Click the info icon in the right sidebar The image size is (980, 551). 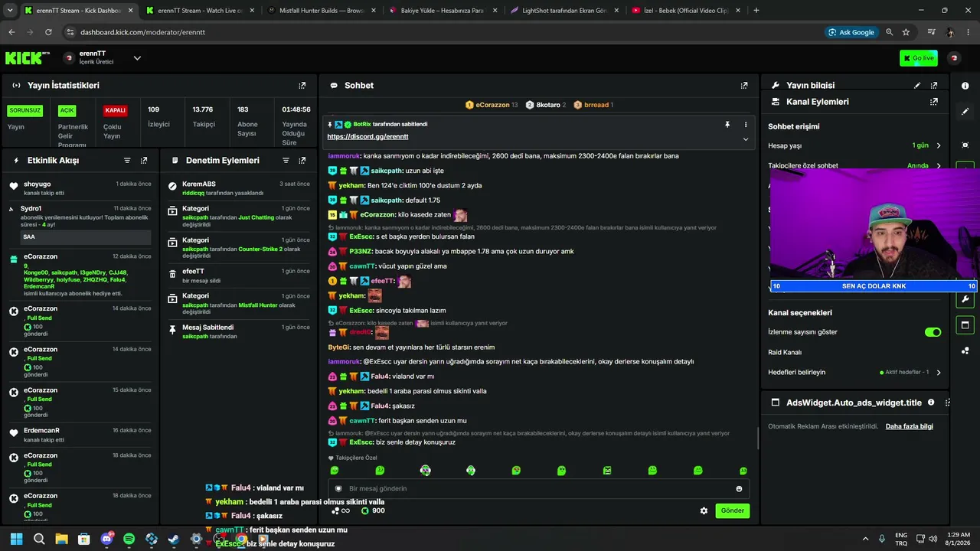pos(965,86)
